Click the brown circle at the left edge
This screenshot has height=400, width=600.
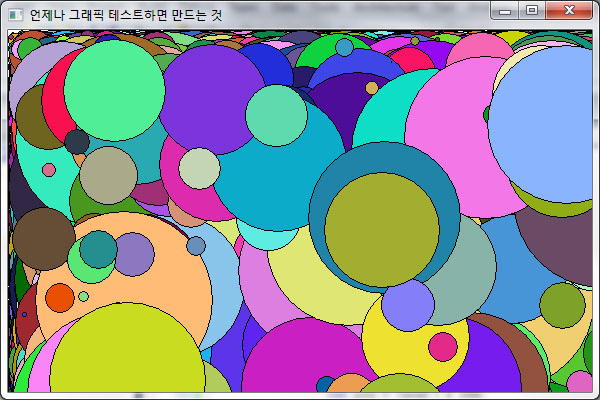[x=43, y=239]
